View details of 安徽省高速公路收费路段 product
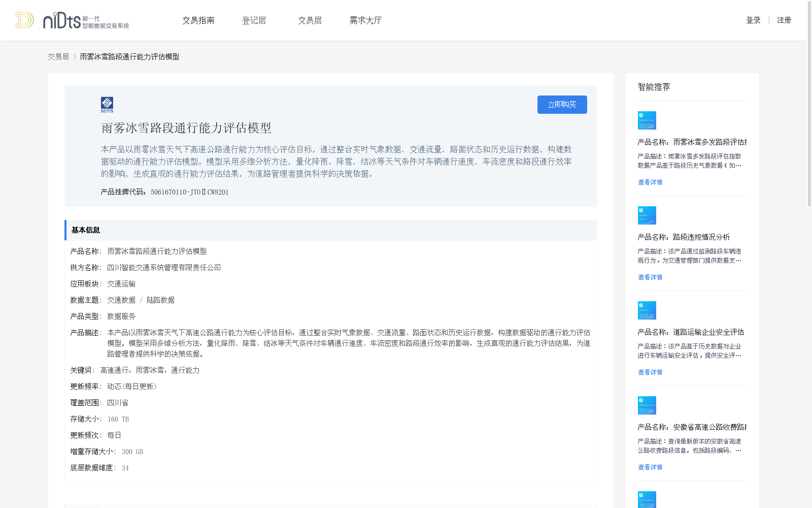Viewport: 812px width, 508px height. tap(650, 467)
